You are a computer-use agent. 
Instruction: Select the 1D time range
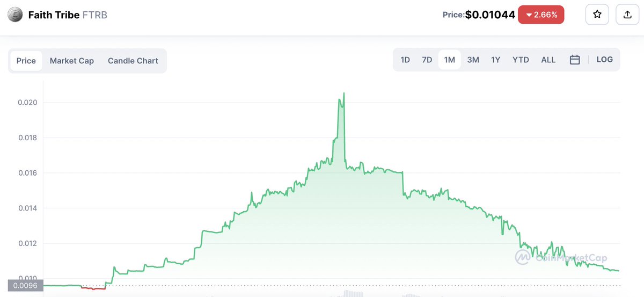405,60
